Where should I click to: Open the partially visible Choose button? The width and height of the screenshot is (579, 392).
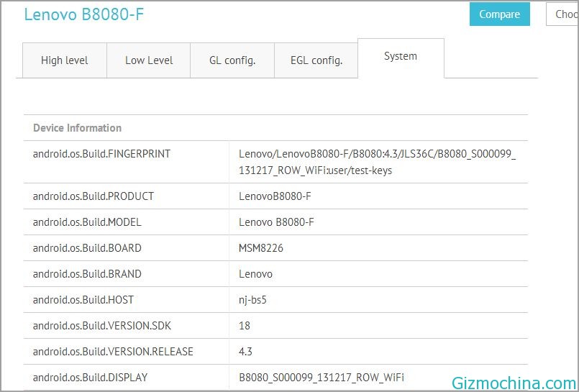click(562, 14)
